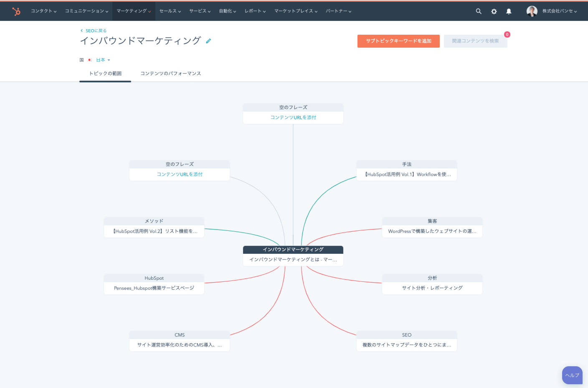Click the HubSpot sprocket logo
Image resolution: width=588 pixels, height=388 pixels.
point(16,11)
